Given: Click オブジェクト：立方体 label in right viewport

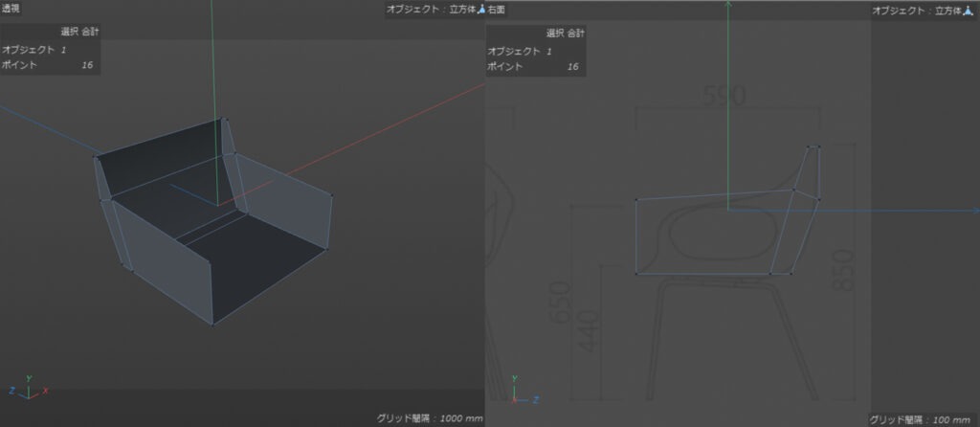Looking at the screenshot, I should [x=916, y=11].
